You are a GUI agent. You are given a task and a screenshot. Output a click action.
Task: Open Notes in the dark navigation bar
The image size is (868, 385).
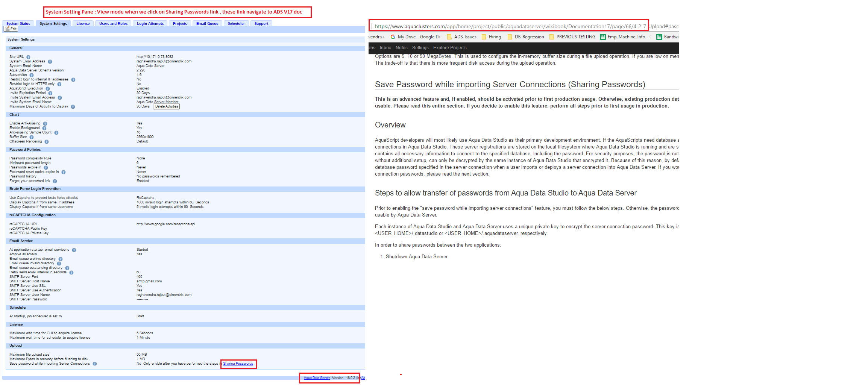[x=402, y=48]
